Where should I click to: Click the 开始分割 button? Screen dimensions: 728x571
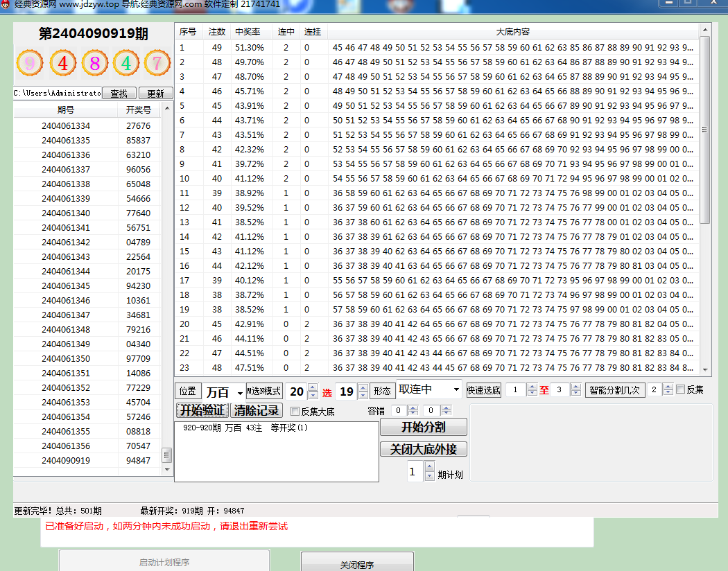(x=423, y=427)
